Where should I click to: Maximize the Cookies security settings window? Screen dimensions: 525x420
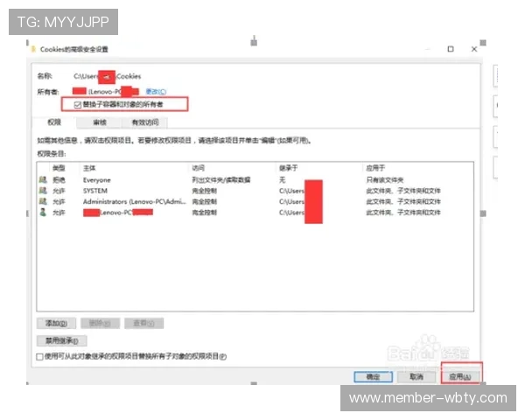[451, 49]
